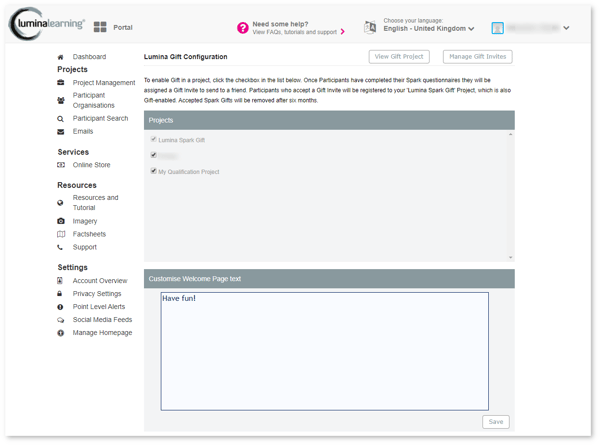The height and width of the screenshot is (445, 600).
Task: Open Imagery resources
Action: (85, 221)
